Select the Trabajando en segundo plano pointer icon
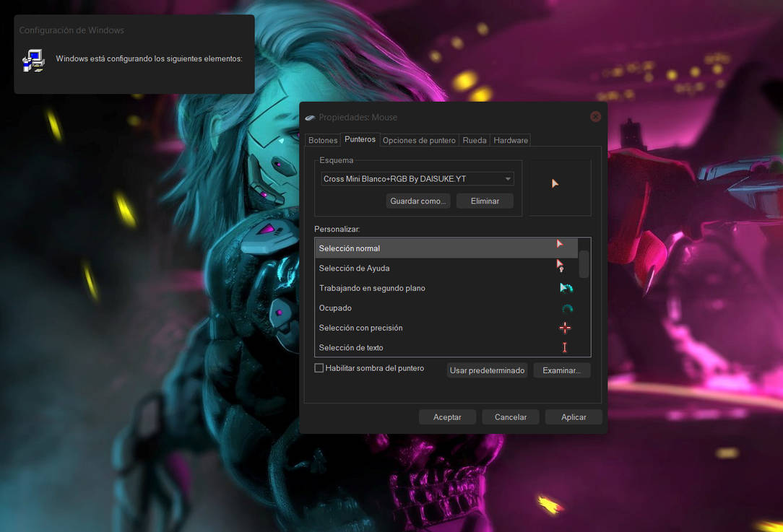The image size is (783, 532). [566, 287]
